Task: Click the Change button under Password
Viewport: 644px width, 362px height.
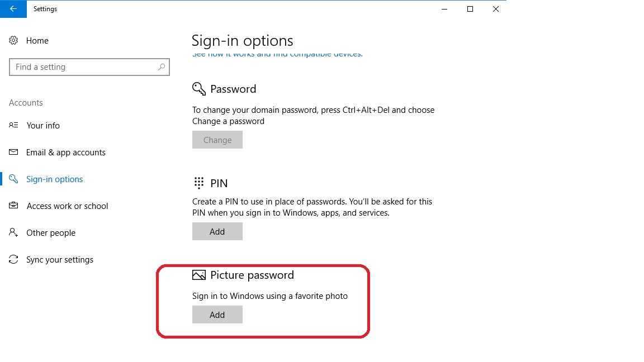Action: pos(217,140)
